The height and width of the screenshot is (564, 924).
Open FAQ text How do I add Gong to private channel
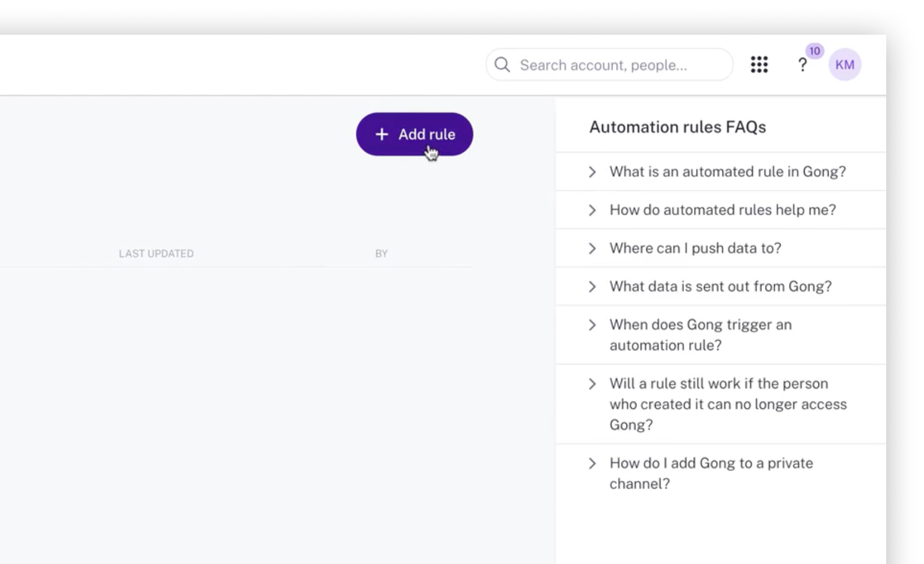711,473
